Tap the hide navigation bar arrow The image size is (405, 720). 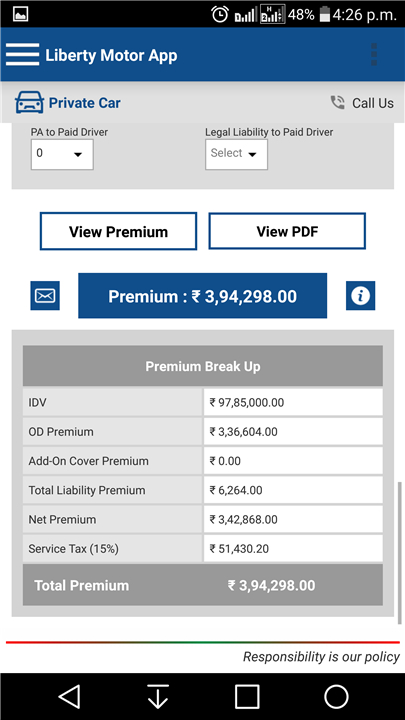point(158,696)
